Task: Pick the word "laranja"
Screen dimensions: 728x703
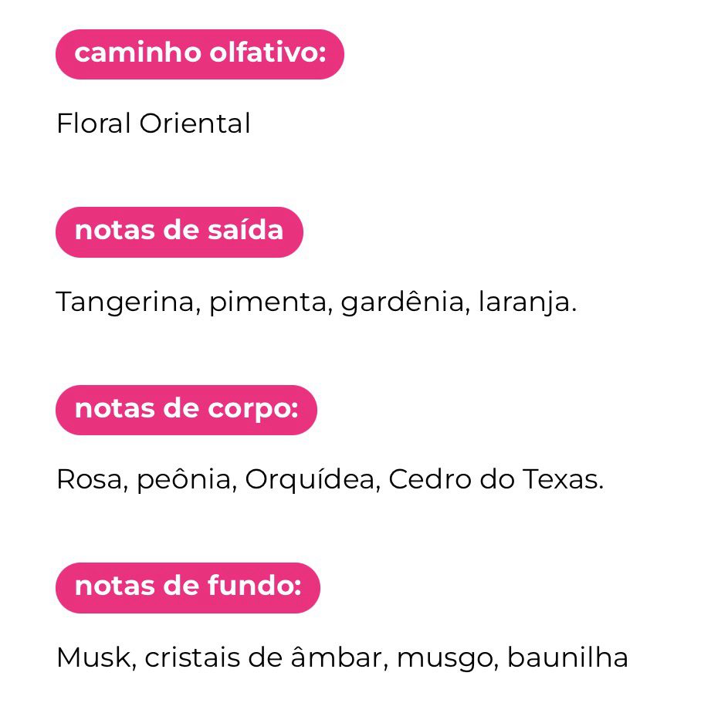Action: pyautogui.click(x=527, y=302)
